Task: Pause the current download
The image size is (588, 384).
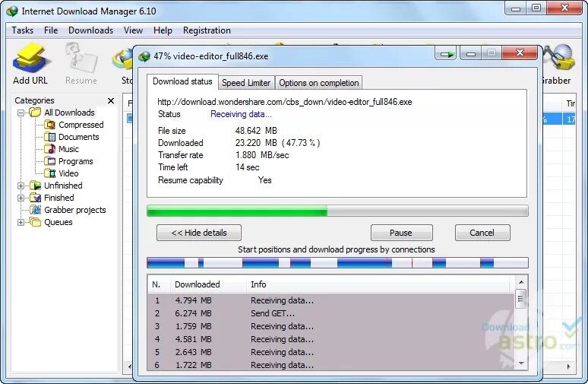Action: click(401, 233)
